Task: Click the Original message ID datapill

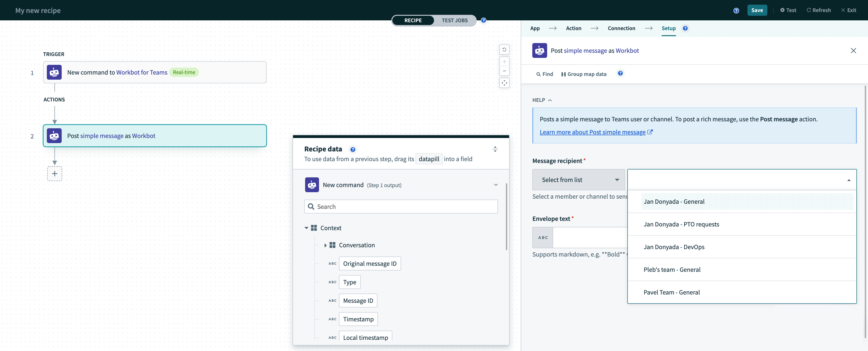Action: (x=370, y=263)
